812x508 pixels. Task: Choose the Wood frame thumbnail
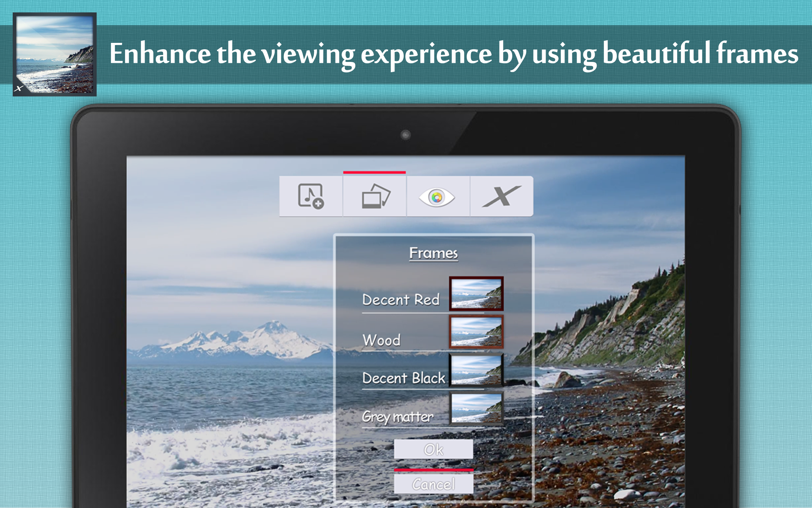[476, 331]
